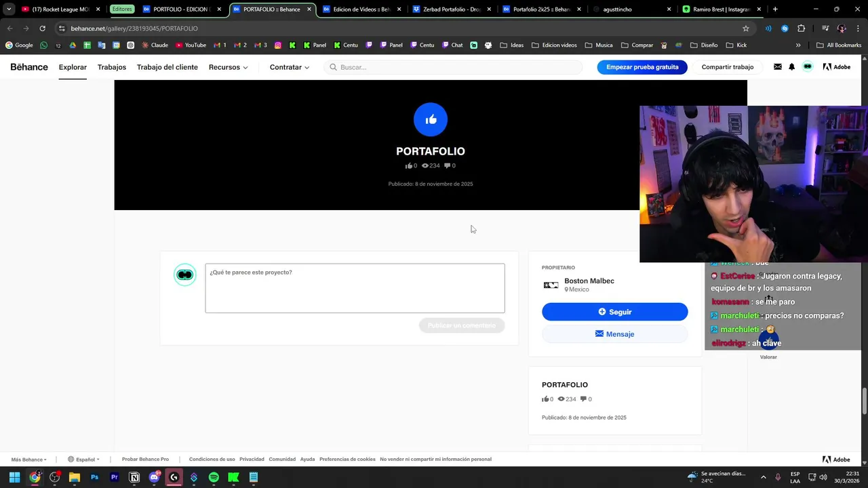The width and height of the screenshot is (868, 488).
Task: Bookmark this page with the star icon
Action: click(746, 28)
